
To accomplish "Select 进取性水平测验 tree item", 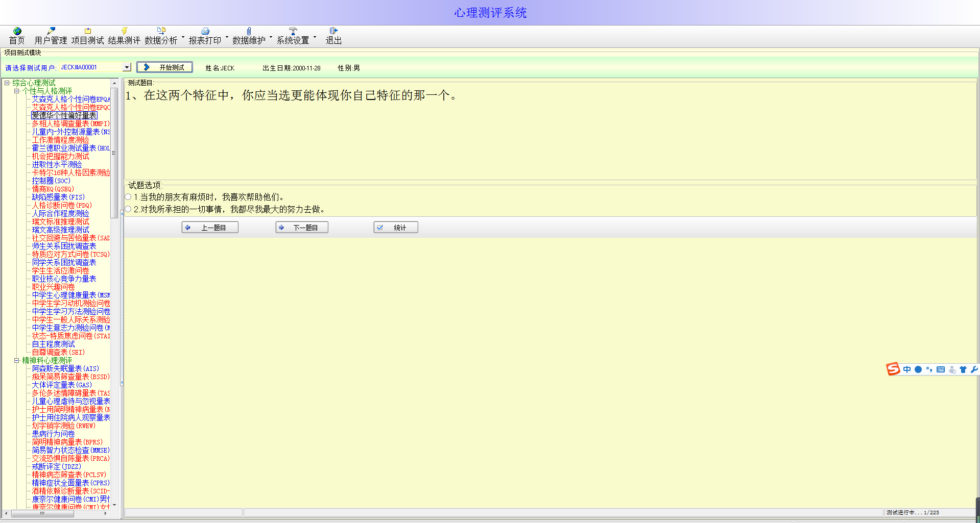I will [x=57, y=164].
